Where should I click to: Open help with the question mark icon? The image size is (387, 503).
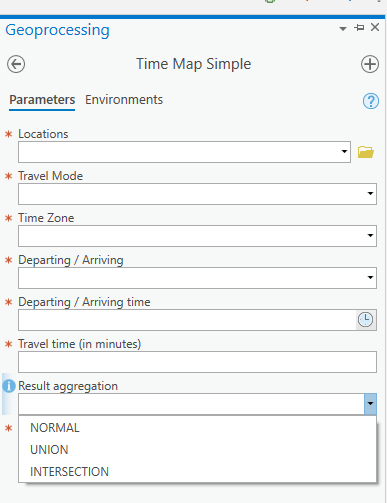(x=371, y=101)
